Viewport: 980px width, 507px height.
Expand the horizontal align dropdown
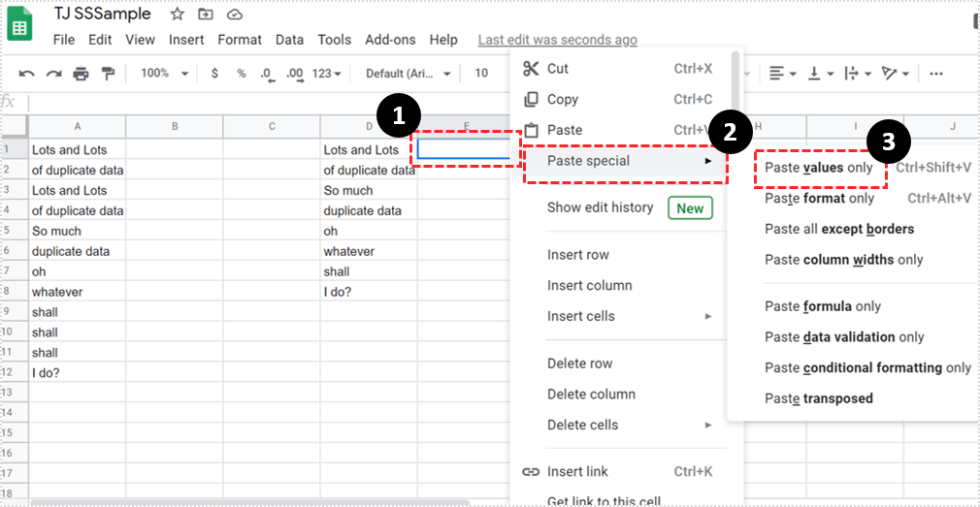pos(782,74)
